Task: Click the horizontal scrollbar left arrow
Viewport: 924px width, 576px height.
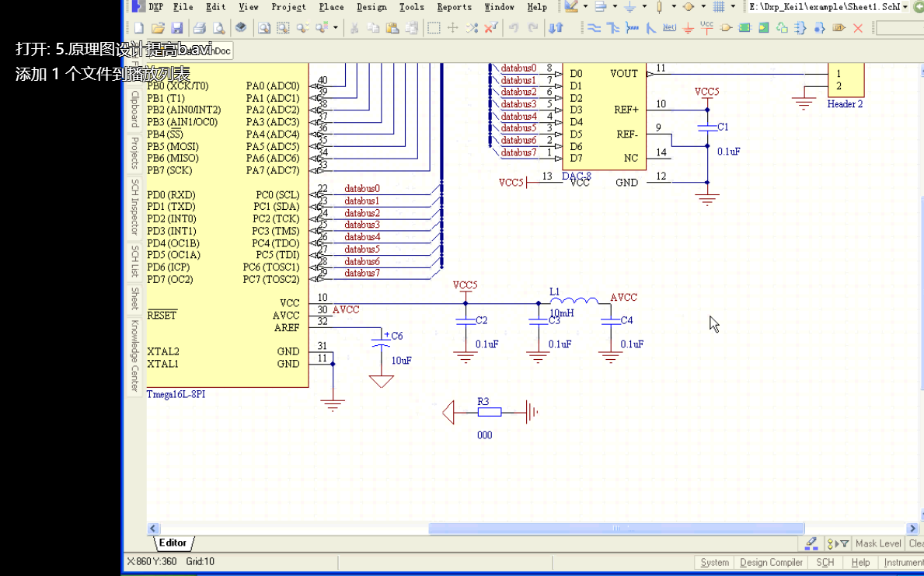Action: pos(153,529)
